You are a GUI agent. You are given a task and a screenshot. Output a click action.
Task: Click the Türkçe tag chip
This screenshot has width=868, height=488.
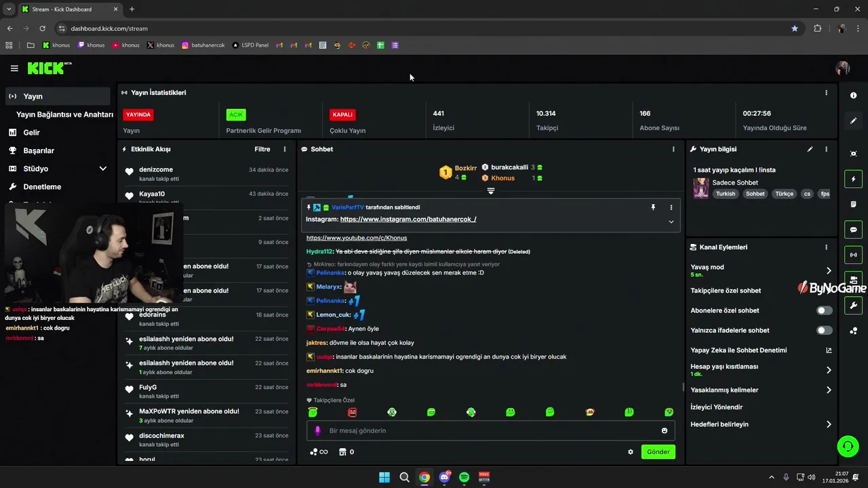pyautogui.click(x=784, y=194)
